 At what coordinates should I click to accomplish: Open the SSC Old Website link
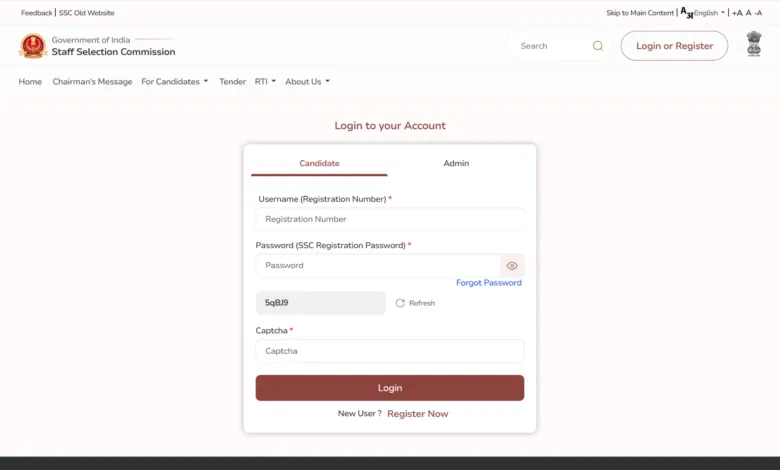pos(87,13)
